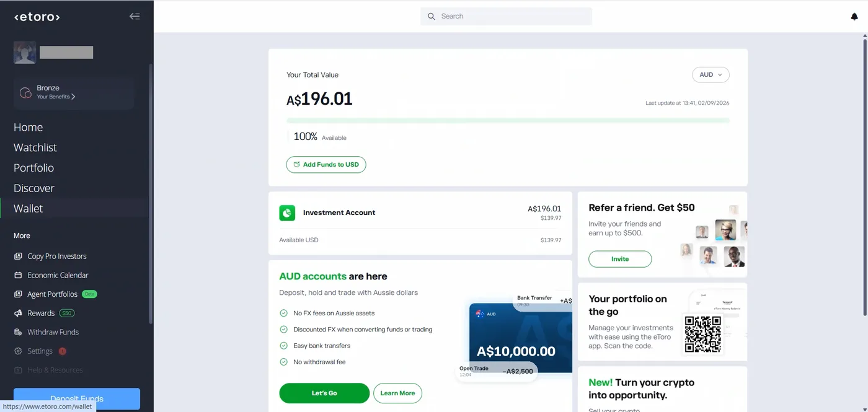Click the 'Easy bank transfers' check icon

284,346
